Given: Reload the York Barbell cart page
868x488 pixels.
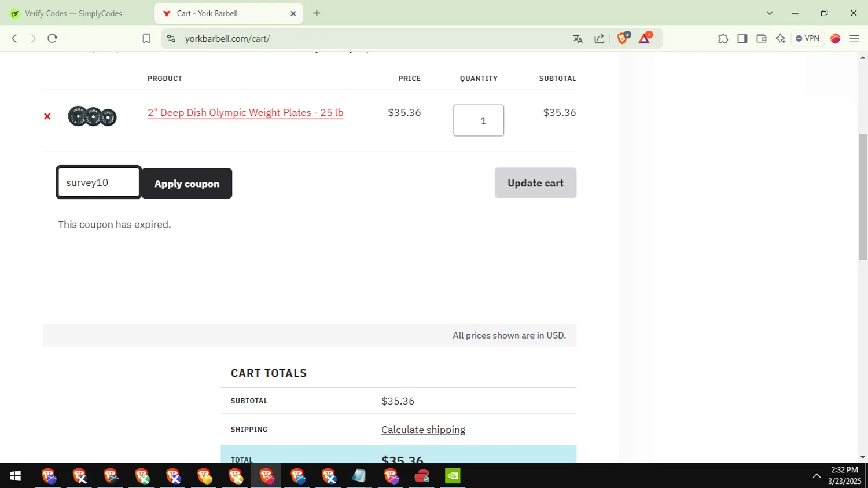Looking at the screenshot, I should coord(52,38).
